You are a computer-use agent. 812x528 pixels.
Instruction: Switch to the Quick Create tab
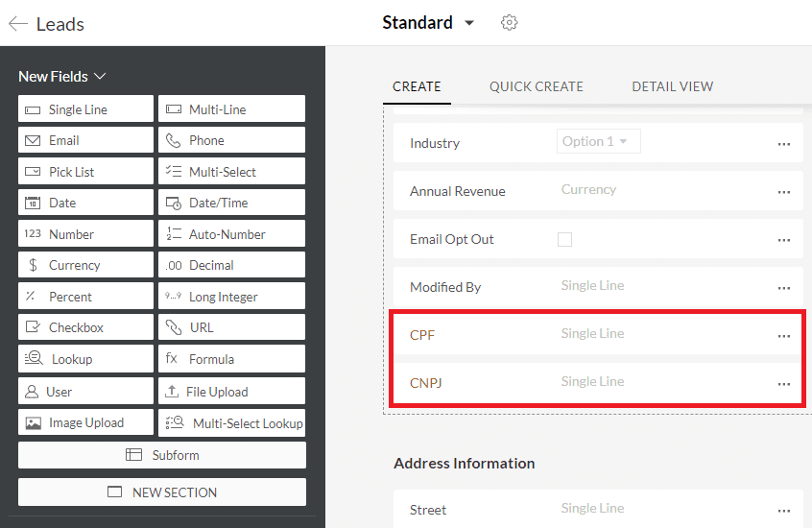tap(536, 86)
